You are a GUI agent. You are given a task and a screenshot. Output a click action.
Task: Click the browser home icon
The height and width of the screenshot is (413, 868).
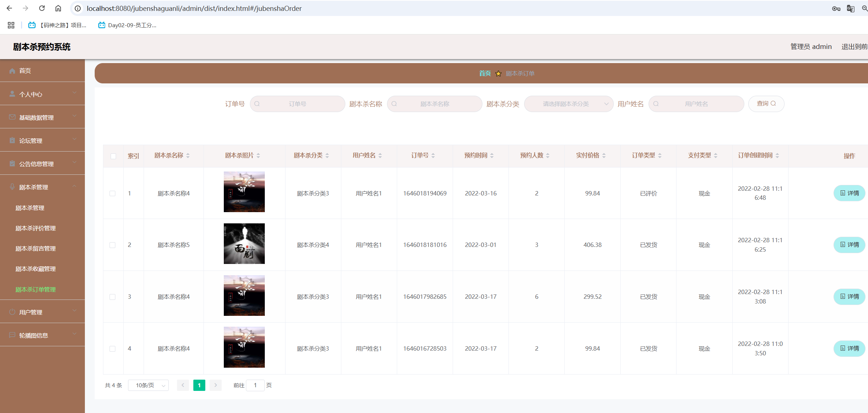click(58, 8)
